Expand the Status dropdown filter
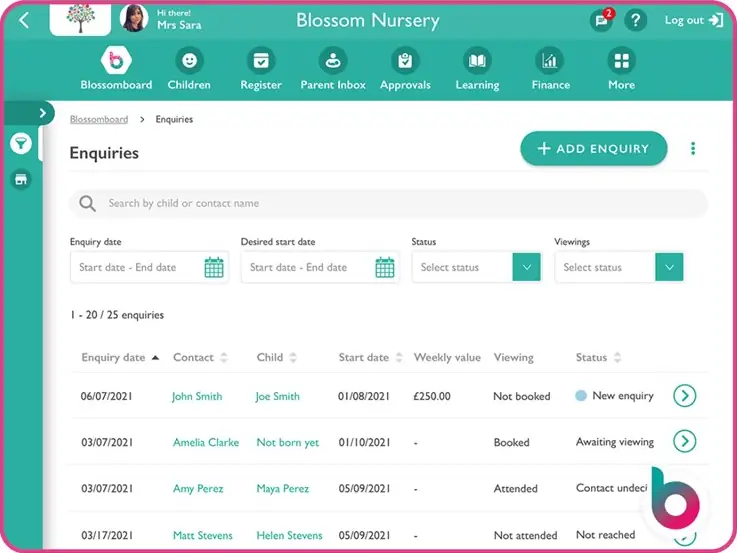 tap(527, 267)
